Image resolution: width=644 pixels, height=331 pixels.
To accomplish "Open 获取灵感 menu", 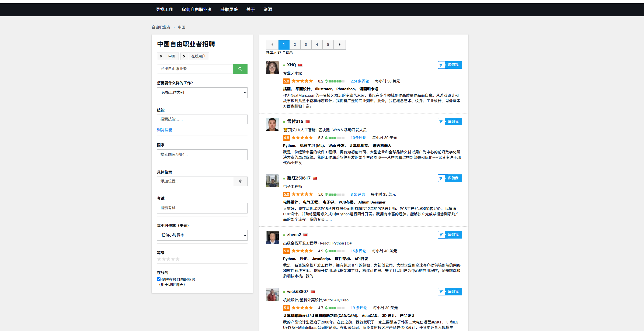I will (229, 10).
